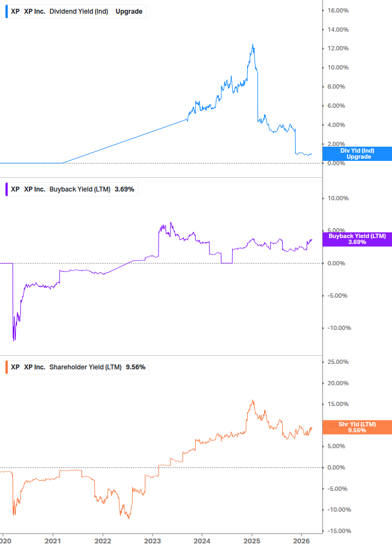Select the 2024 label on the time axis
392x550 pixels.
[201, 542]
